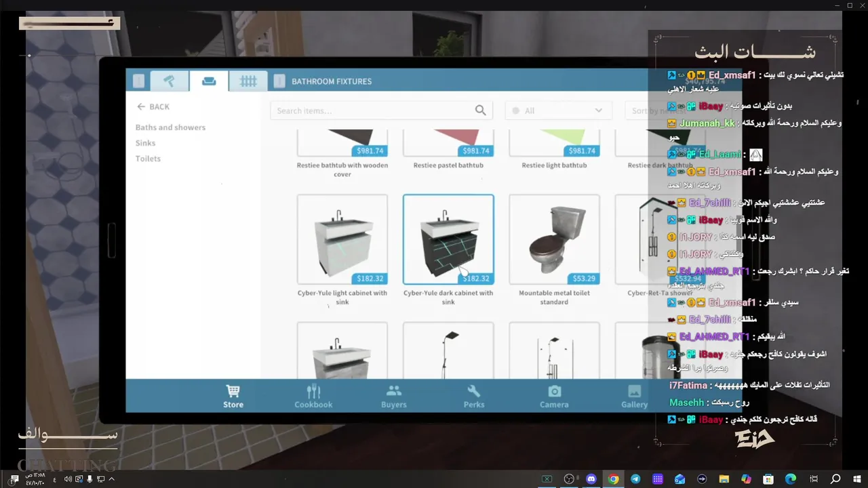Choose Cyber-Yule dark cabinet with sink

pos(448,249)
